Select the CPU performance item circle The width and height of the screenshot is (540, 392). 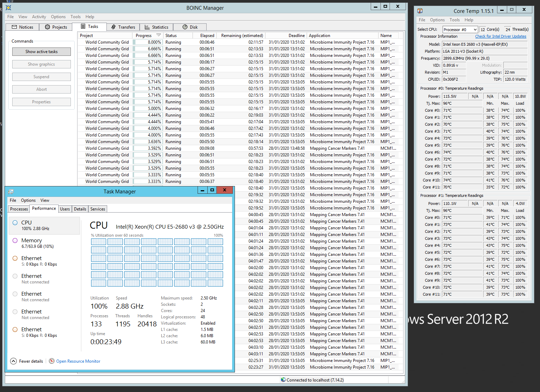pyautogui.click(x=15, y=222)
